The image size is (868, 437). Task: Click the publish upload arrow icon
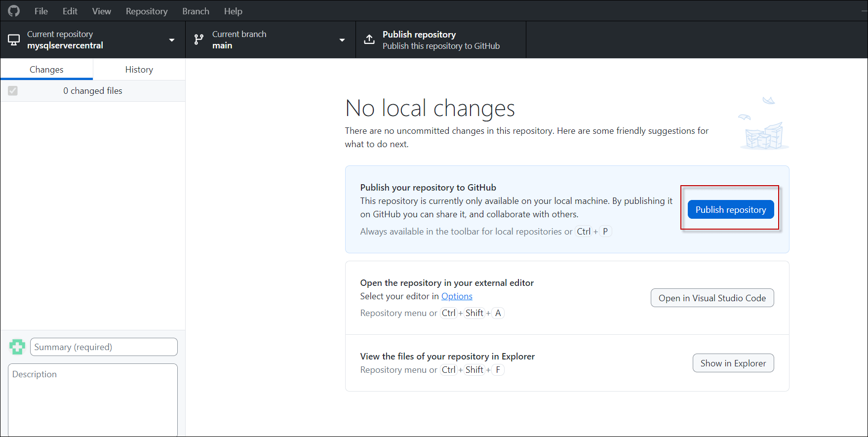click(369, 40)
